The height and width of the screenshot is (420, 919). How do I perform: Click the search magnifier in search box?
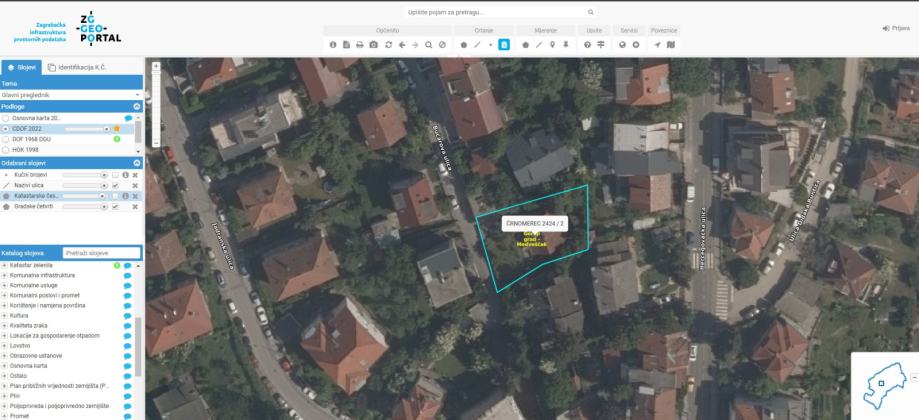tap(590, 12)
